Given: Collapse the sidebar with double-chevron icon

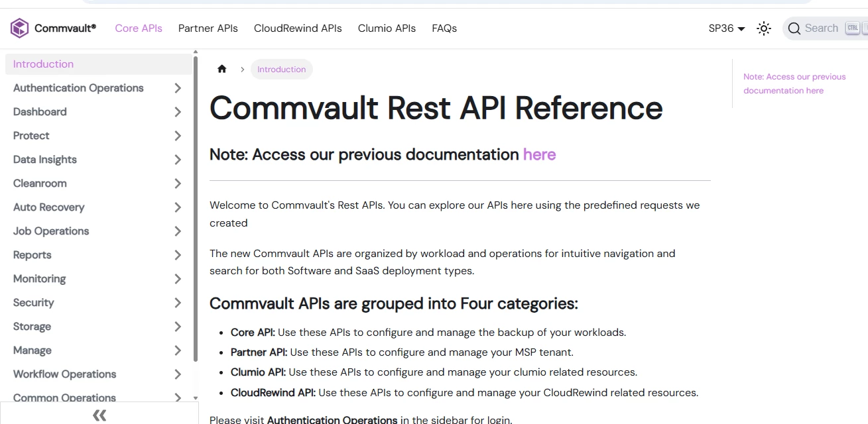Looking at the screenshot, I should [99, 415].
